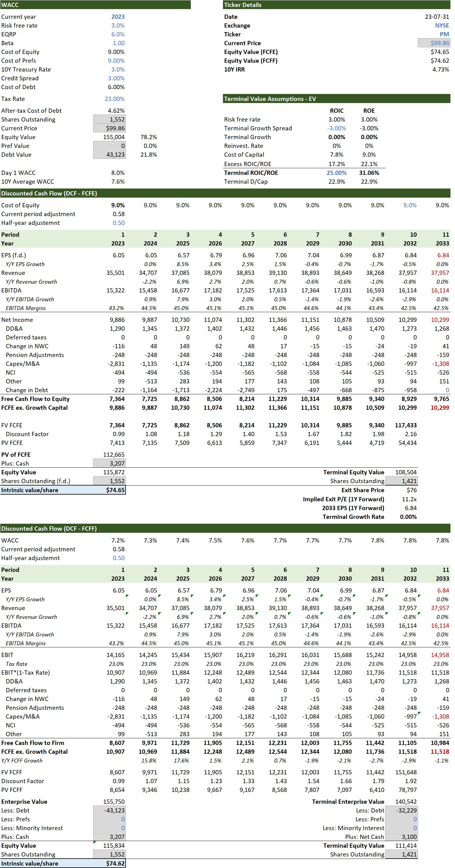Select the FCFE Half-year adjustment 0.50 cell
The image size is (455, 868).
click(118, 223)
